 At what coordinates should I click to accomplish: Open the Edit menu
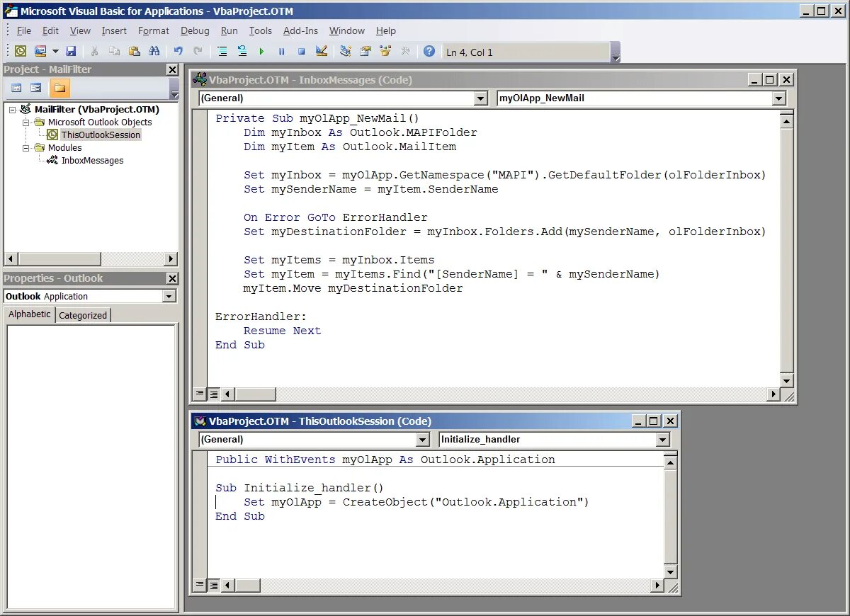click(50, 30)
